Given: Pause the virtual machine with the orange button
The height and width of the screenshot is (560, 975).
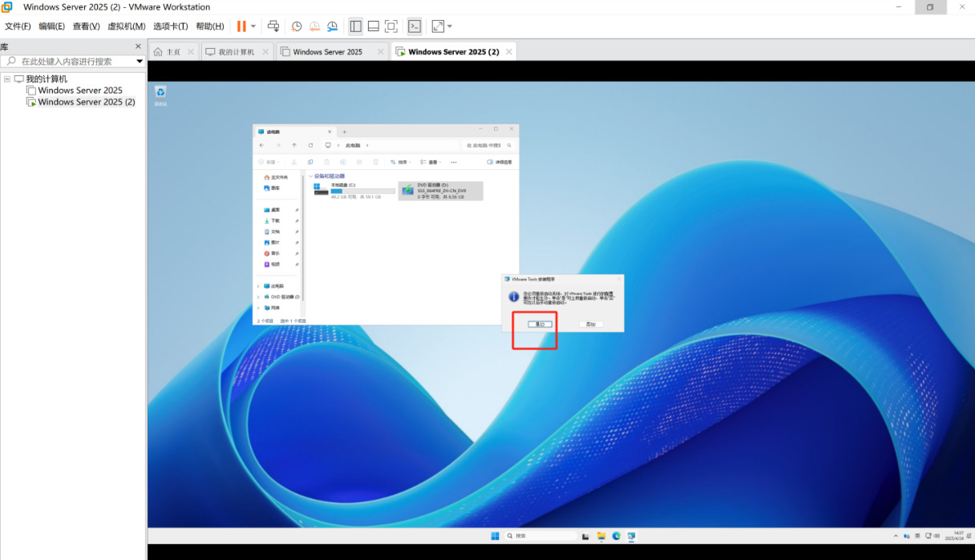Looking at the screenshot, I should tap(241, 26).
